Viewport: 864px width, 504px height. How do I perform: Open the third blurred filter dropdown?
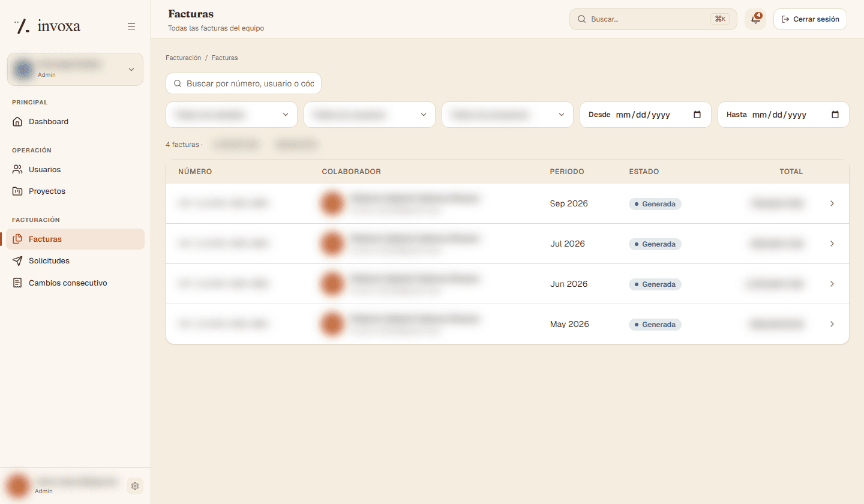(x=508, y=115)
